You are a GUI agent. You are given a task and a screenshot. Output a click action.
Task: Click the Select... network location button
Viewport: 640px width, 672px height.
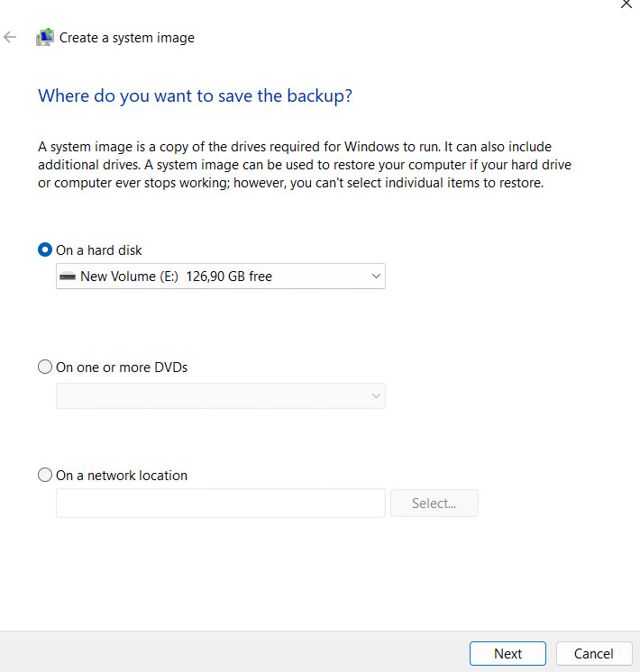[x=434, y=504]
